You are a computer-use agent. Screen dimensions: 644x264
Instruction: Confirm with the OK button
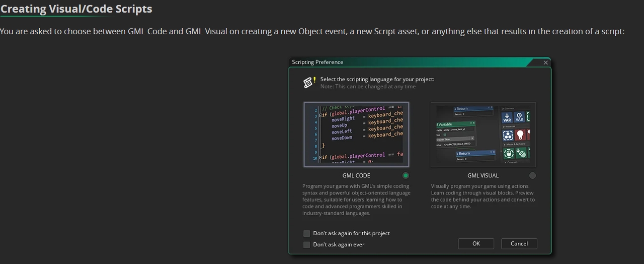[x=476, y=243]
